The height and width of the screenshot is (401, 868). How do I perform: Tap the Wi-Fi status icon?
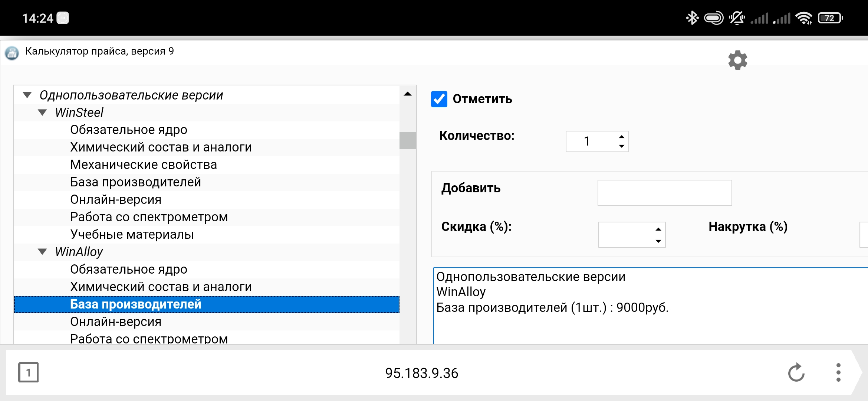(804, 18)
